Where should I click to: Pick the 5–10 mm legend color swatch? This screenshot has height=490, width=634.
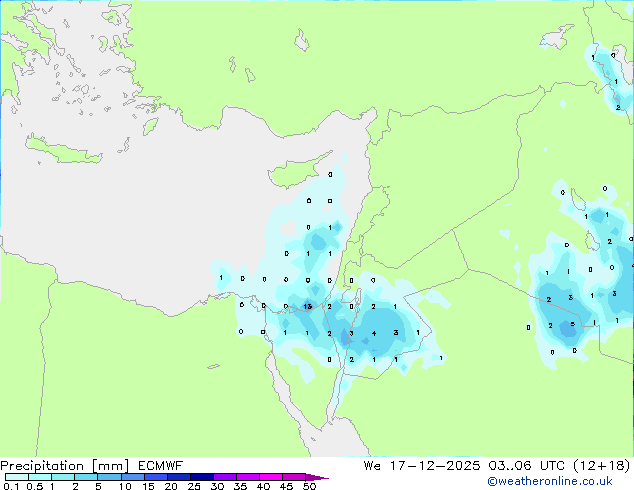[109, 477]
